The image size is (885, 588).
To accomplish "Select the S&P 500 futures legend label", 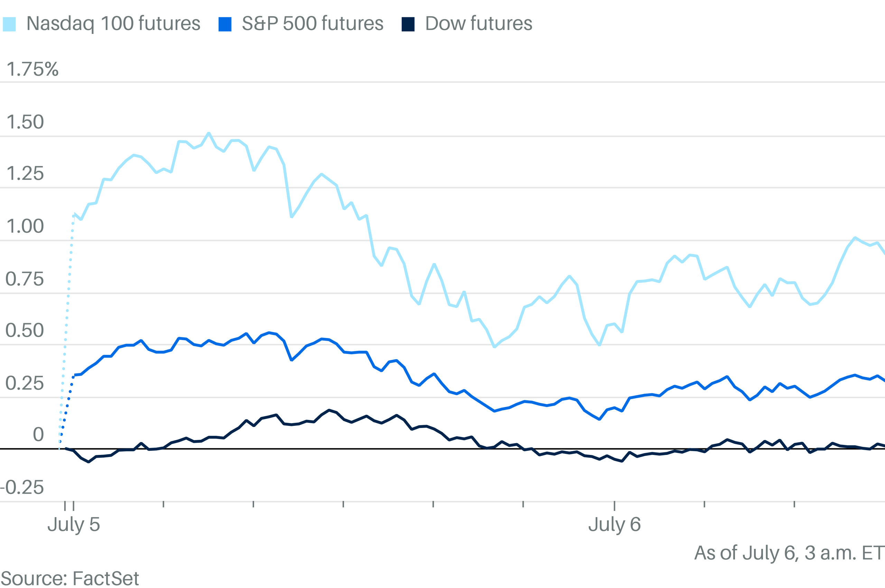I will 313,24.
